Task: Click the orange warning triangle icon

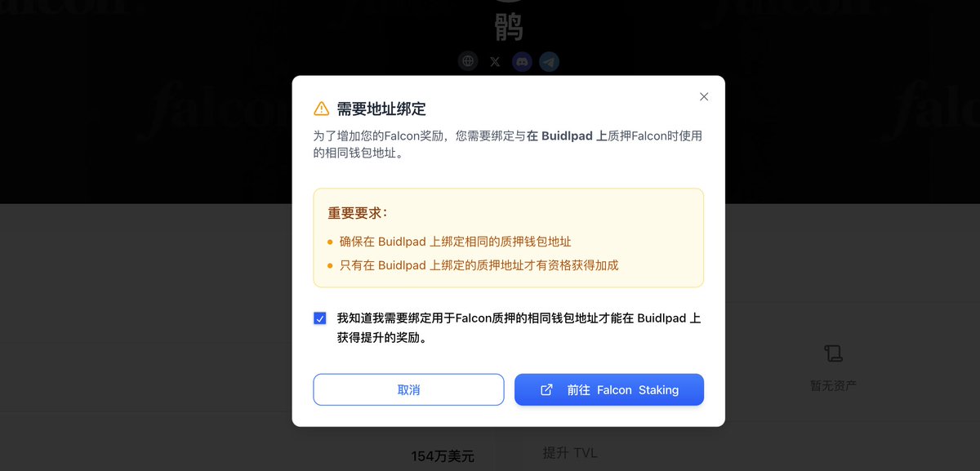Action: click(321, 109)
